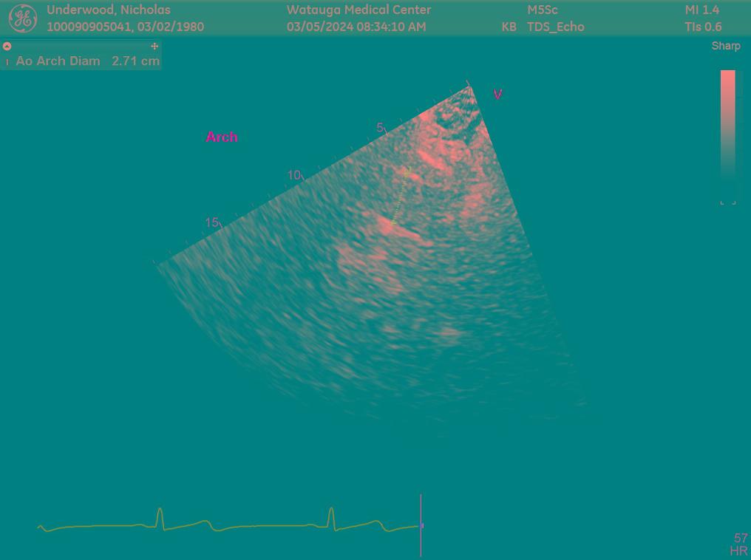751x560 pixels.
Task: Click the lower caliper measurement endpoint
Action: (393, 222)
